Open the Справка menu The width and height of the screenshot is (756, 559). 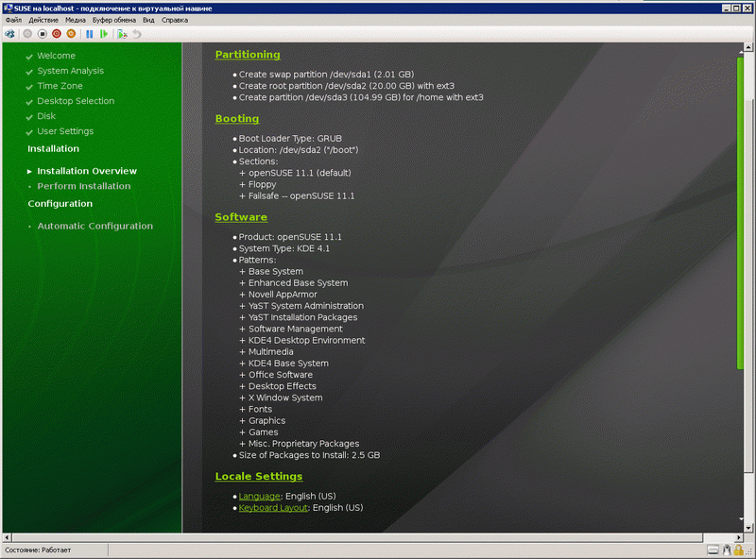pyautogui.click(x=175, y=20)
